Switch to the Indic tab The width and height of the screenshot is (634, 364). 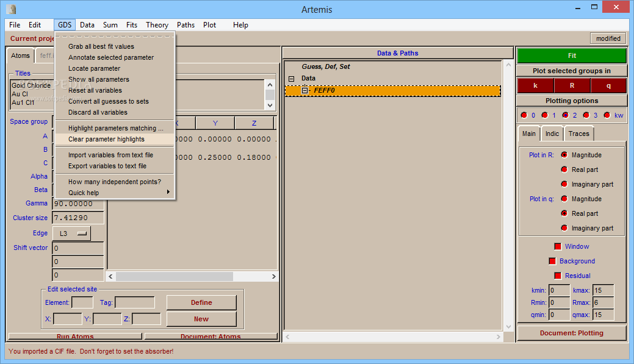click(552, 134)
